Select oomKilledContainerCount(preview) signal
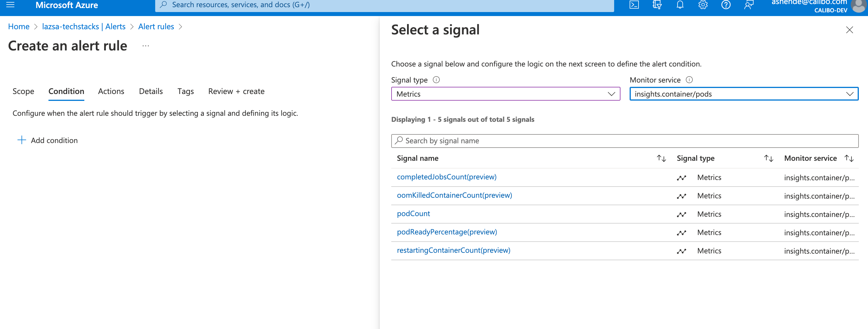This screenshot has width=868, height=329. tap(454, 195)
